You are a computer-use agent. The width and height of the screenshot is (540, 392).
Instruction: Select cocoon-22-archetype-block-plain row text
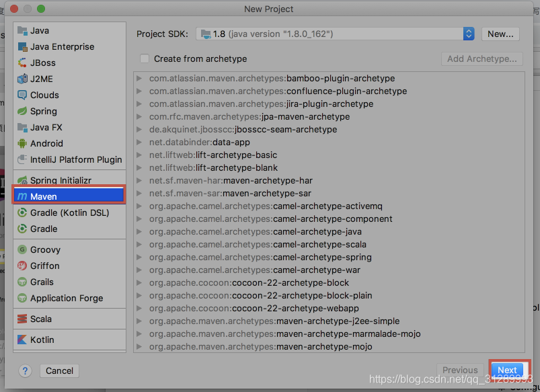(x=261, y=295)
